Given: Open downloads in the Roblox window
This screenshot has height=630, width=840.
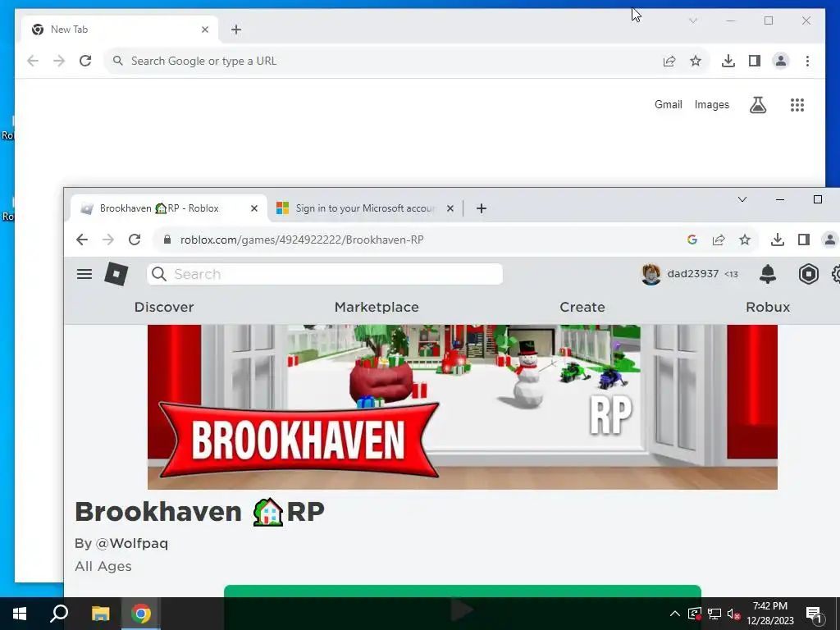Looking at the screenshot, I should pyautogui.click(x=778, y=240).
